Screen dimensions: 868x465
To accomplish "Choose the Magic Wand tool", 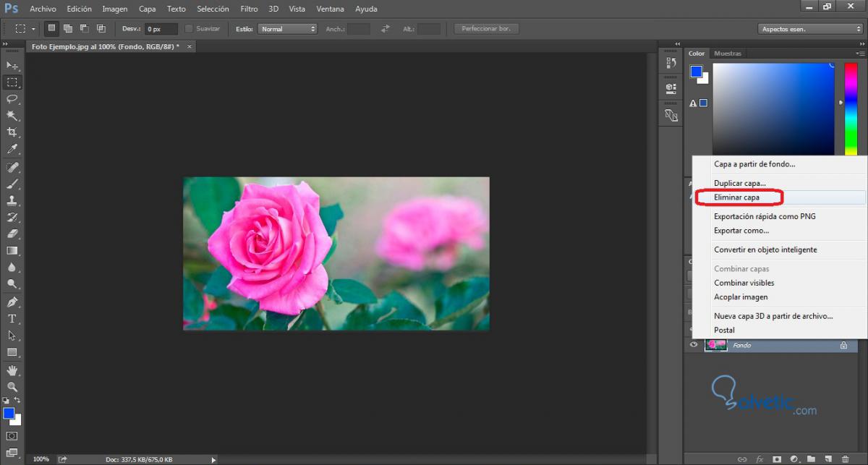I will 12,116.
